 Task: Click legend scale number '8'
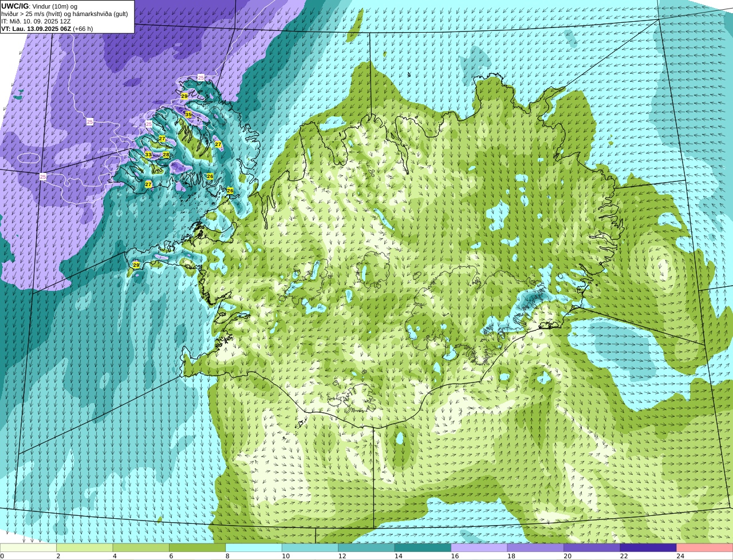pos(227,556)
